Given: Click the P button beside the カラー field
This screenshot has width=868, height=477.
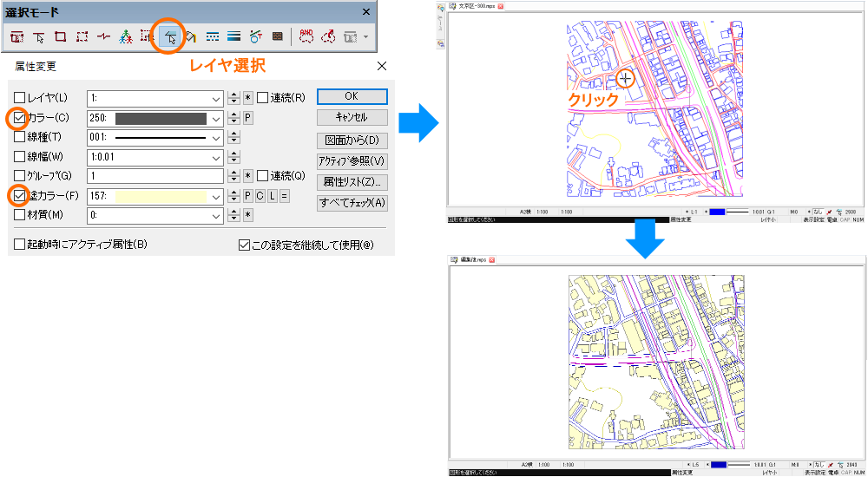Looking at the screenshot, I should click(248, 119).
